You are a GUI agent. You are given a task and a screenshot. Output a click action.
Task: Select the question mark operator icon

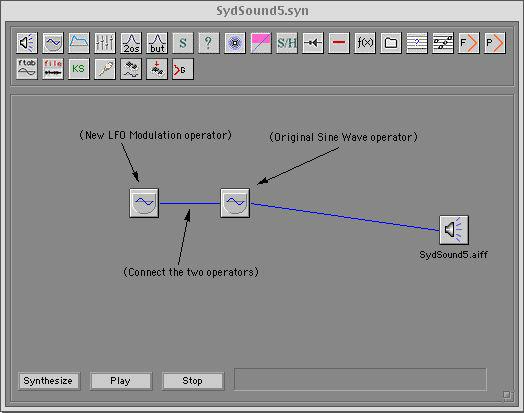tap(209, 43)
